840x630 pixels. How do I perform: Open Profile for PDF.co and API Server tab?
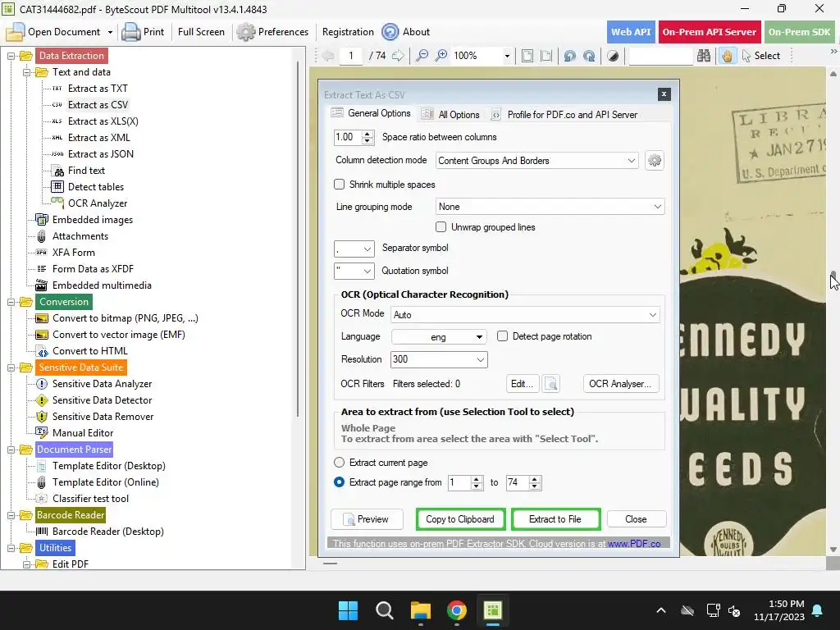coord(564,115)
